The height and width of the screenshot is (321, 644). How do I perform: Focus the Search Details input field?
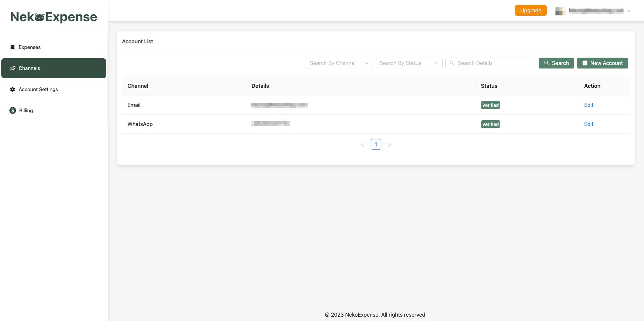(490, 63)
